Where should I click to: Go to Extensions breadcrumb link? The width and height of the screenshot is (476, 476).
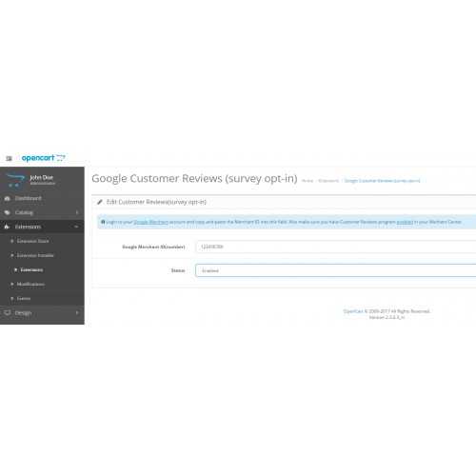click(328, 181)
